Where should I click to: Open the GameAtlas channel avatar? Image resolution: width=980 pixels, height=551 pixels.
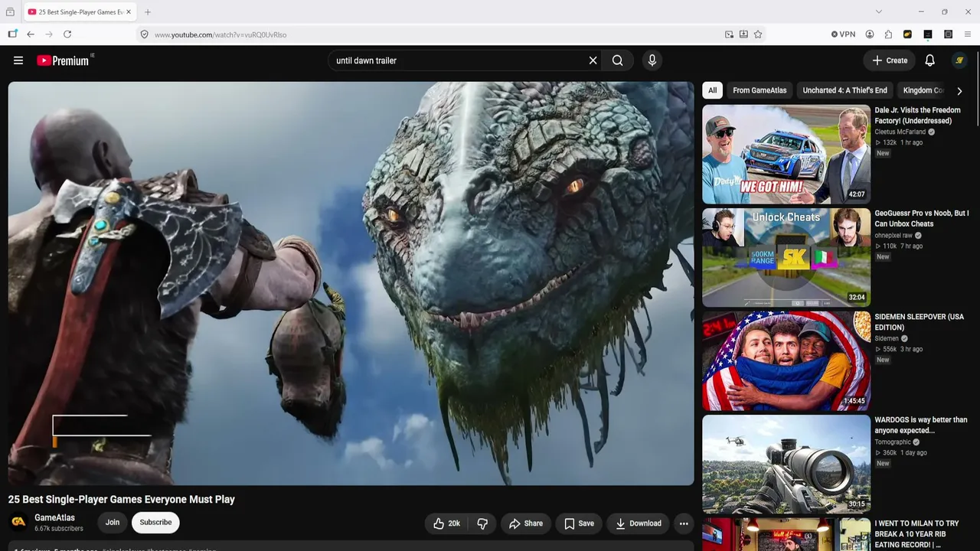coord(18,523)
